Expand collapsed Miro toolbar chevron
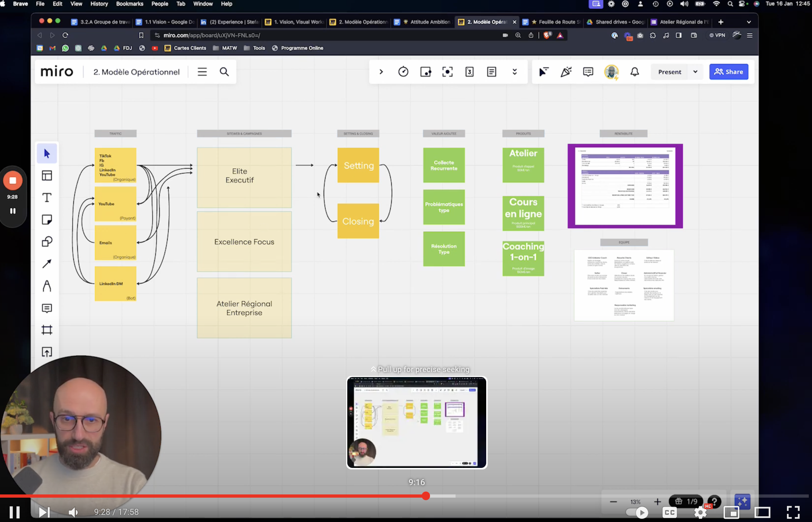The image size is (812, 522). pos(381,72)
